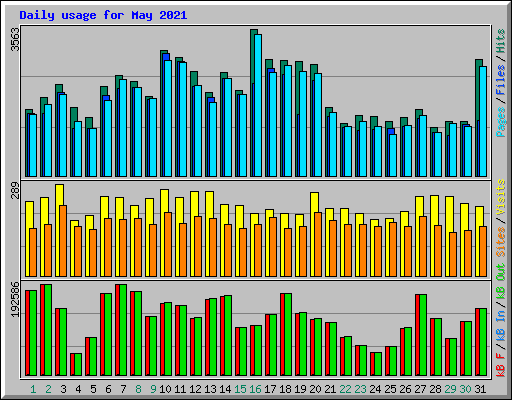
Task: Select day 1 on the x-axis
Action: (33, 389)
